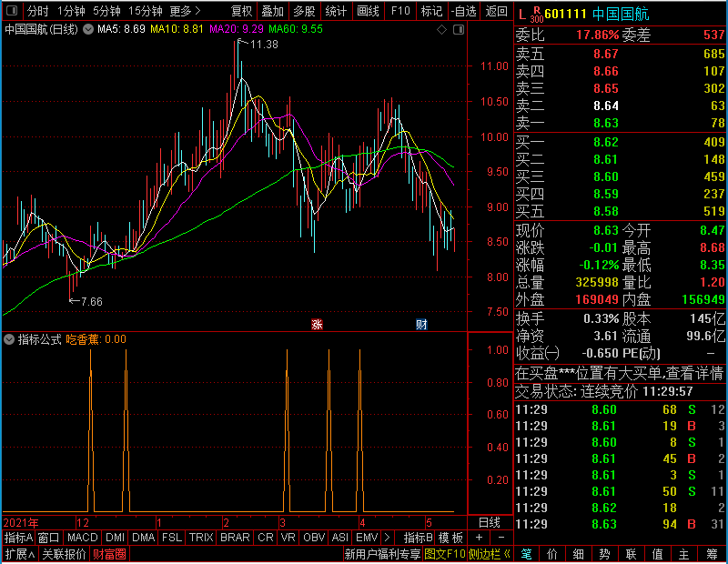The image size is (728, 564).
Task: Click the R300 badge beside 601111
Action: click(x=537, y=15)
